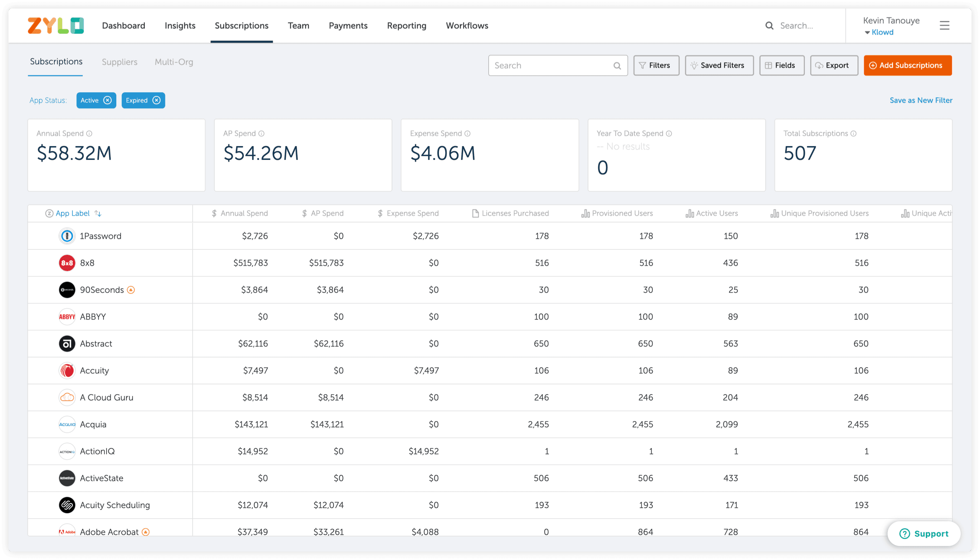The image size is (980, 560).
Task: Open the hamburger menu icon
Action: [x=944, y=26]
